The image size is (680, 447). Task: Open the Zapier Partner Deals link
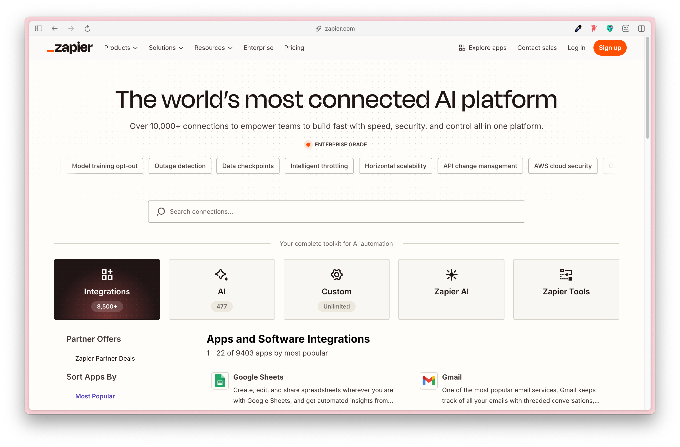(x=105, y=359)
